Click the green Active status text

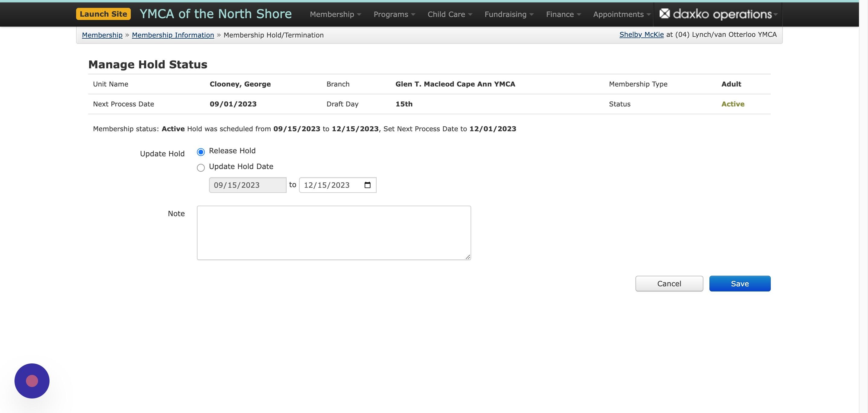[733, 104]
